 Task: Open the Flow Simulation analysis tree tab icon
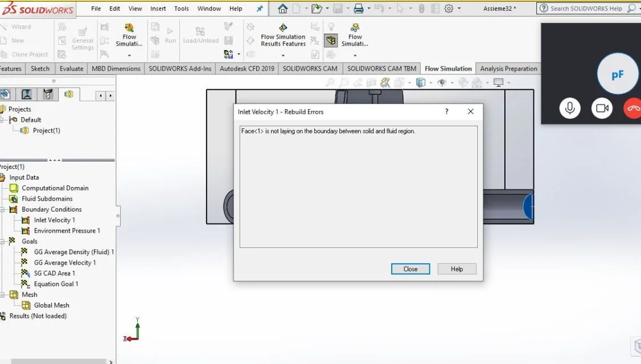[69, 94]
